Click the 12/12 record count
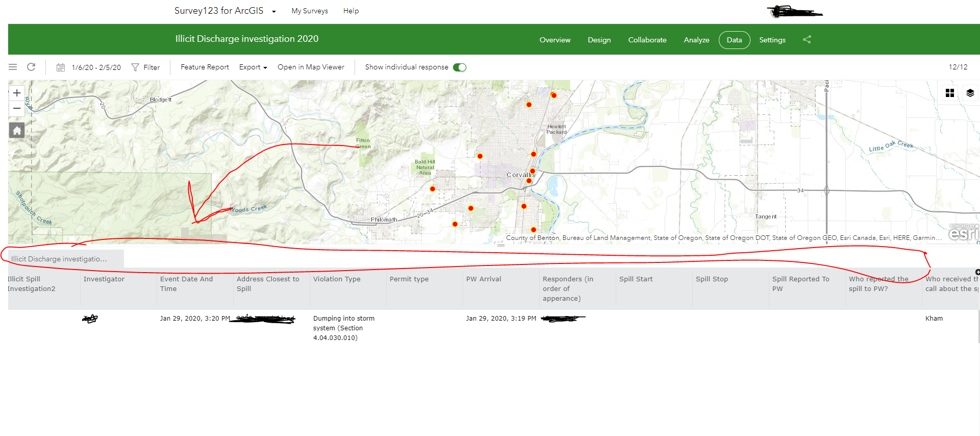The width and height of the screenshot is (980, 436). [x=958, y=67]
